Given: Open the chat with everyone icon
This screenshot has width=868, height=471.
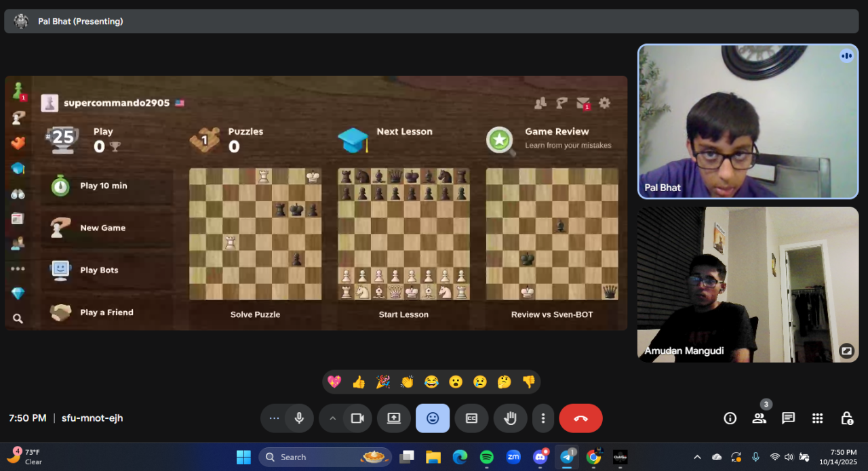Looking at the screenshot, I should tap(788, 418).
